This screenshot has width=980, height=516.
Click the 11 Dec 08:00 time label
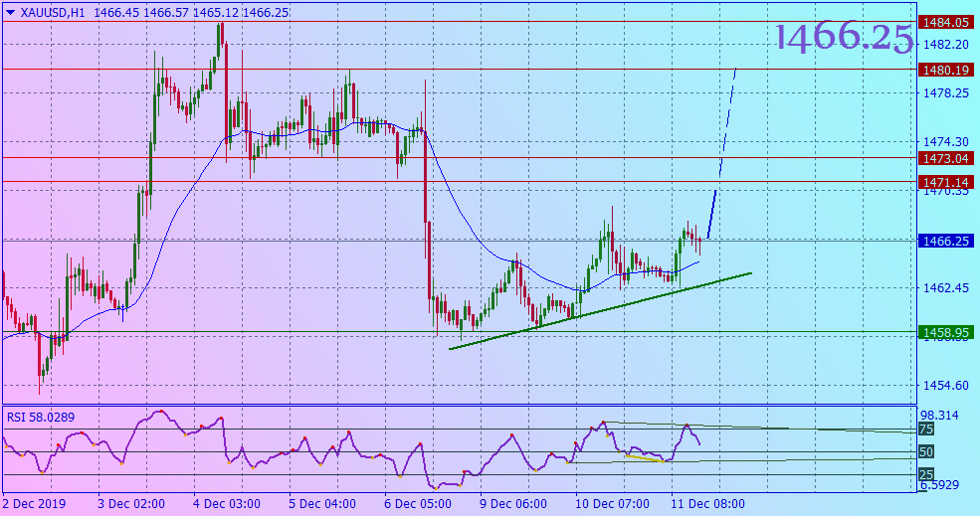click(x=708, y=503)
